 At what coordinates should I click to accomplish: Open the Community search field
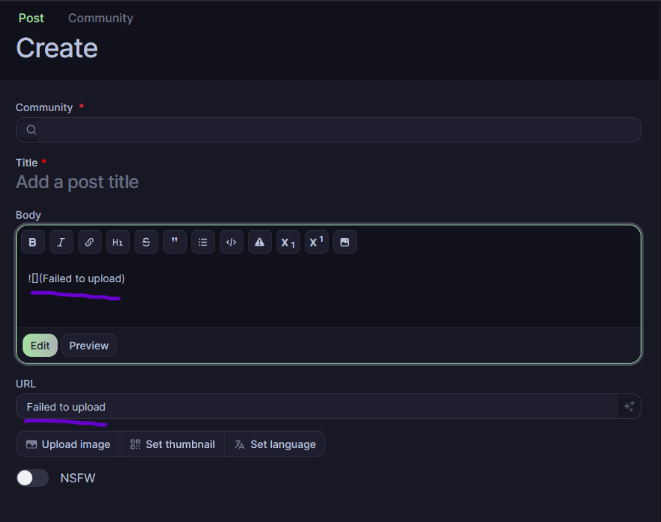point(328,130)
